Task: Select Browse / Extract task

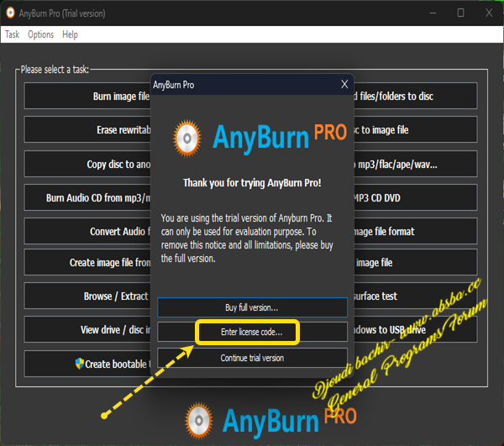Action: pos(87,296)
